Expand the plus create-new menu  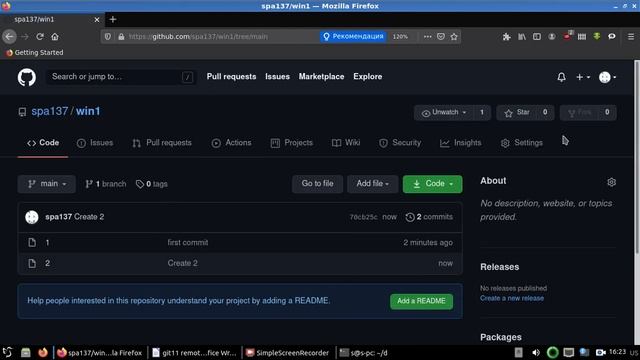(x=582, y=77)
